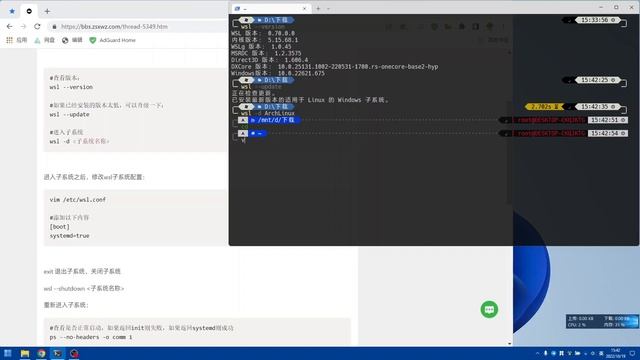Click the 'wsl --shutdown' paragraph text
The height and width of the screenshot is (360, 640).
[84, 288]
